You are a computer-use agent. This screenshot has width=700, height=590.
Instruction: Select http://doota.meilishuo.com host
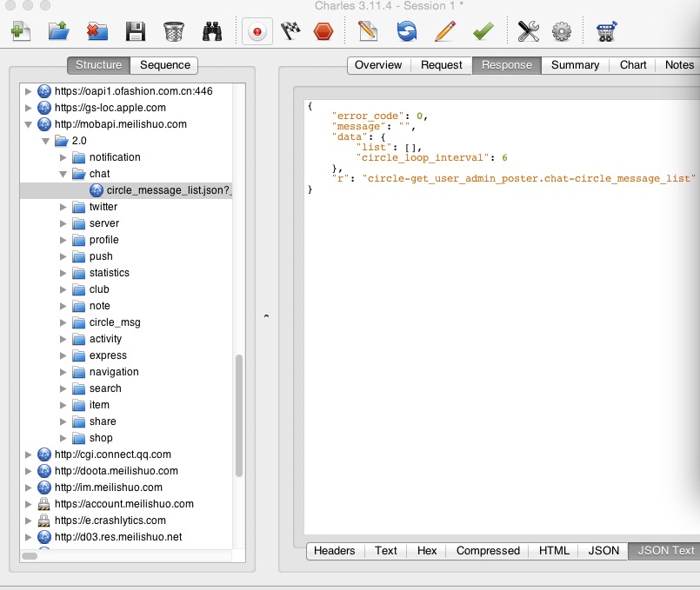116,471
